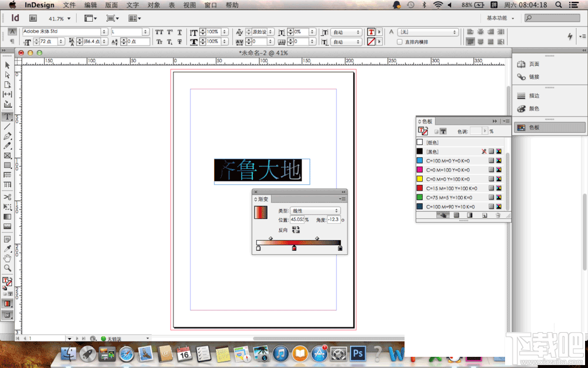Viewport: 588px width, 368px height.
Task: Select the Page tool
Action: (x=7, y=85)
